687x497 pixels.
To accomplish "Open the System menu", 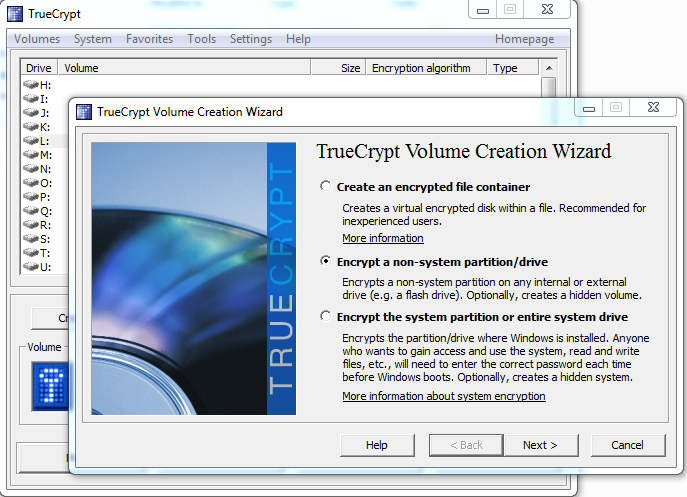I will (x=92, y=39).
